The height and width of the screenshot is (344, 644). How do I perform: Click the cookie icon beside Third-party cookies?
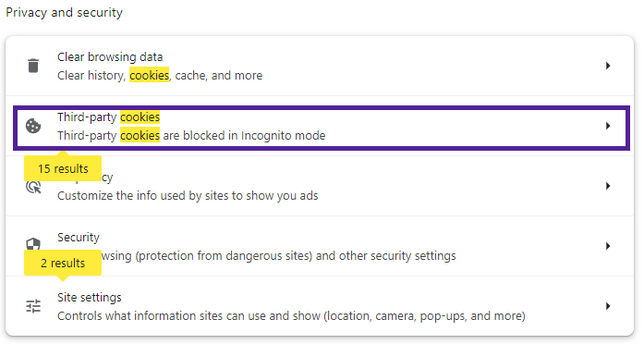point(33,126)
